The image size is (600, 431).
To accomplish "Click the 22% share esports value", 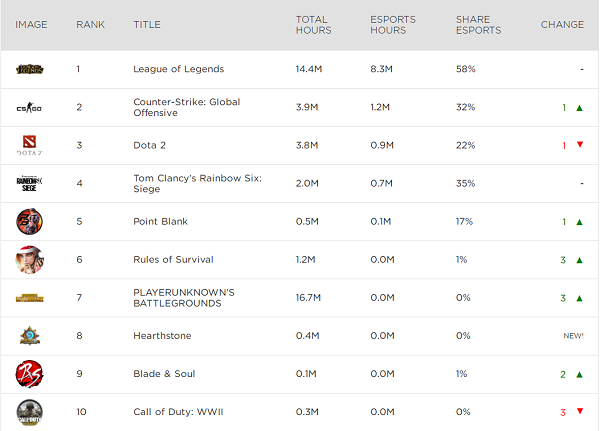I will click(x=465, y=145).
